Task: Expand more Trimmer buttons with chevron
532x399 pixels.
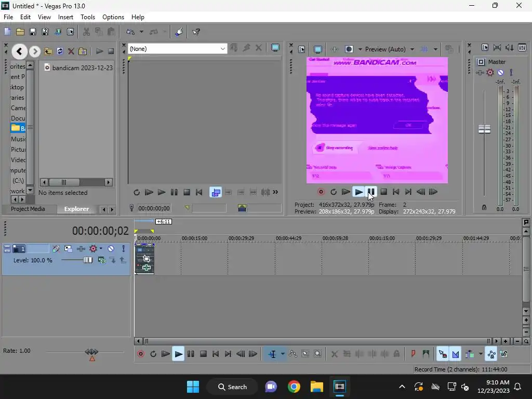Action: point(275,192)
